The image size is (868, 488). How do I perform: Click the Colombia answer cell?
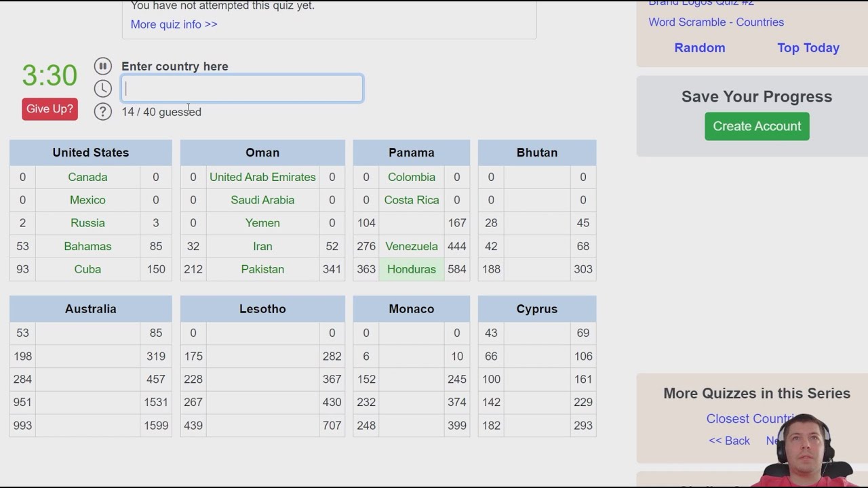click(412, 177)
